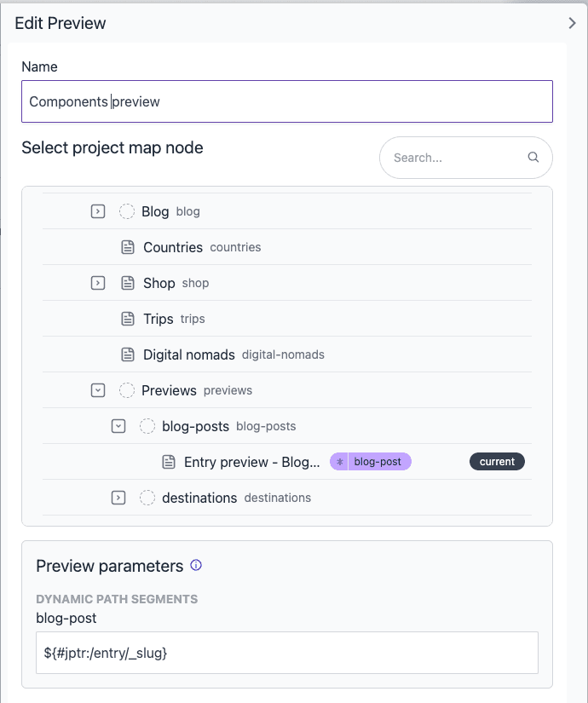The image size is (588, 703).
Task: Click the Digital nomads document icon
Action: (128, 354)
